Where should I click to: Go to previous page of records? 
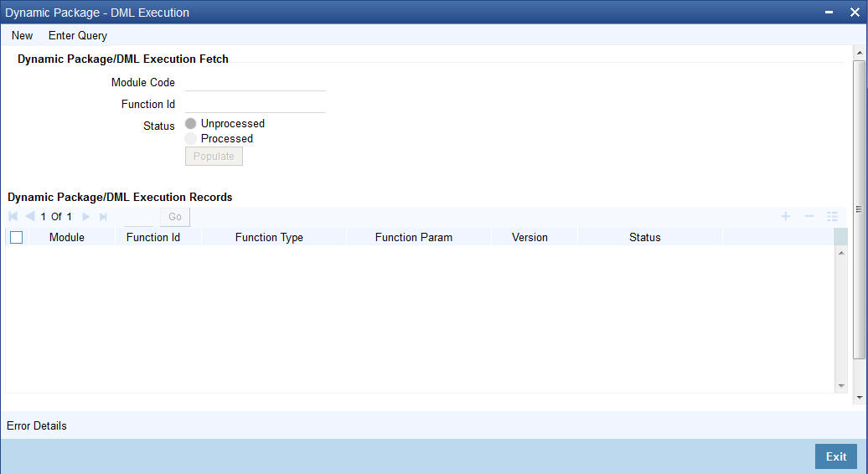[x=30, y=217]
